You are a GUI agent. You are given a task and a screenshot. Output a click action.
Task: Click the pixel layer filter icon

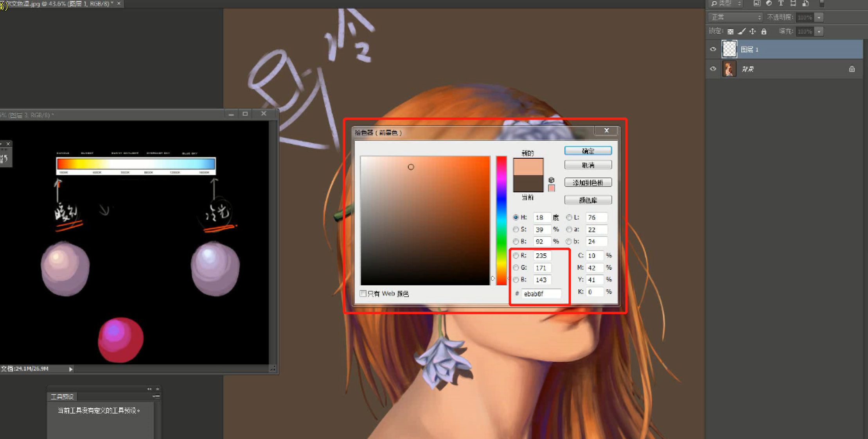pos(757,3)
